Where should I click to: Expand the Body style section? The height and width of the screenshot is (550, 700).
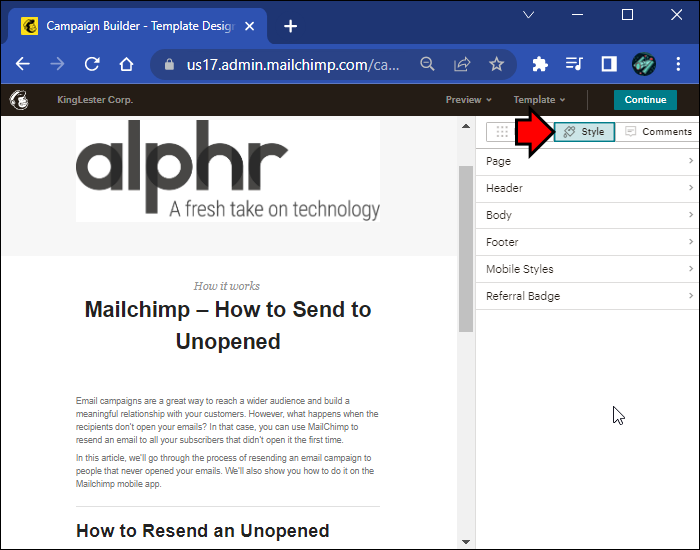pyautogui.click(x=587, y=215)
